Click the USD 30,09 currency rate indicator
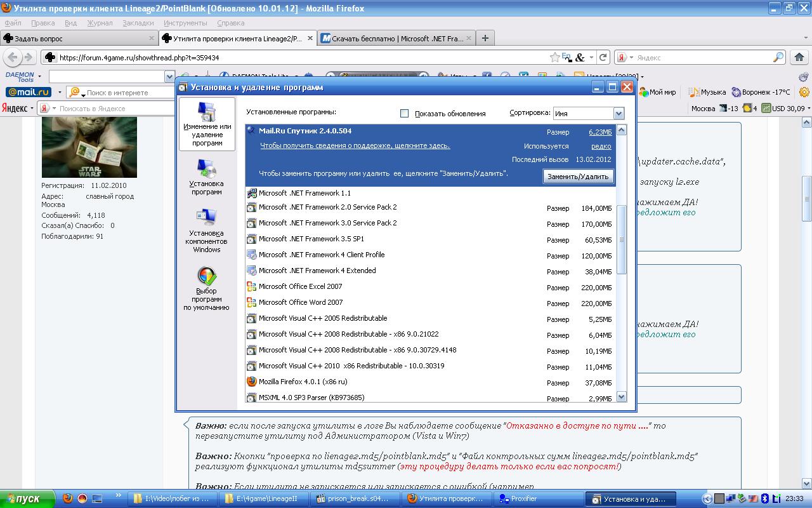This screenshot has height=508, width=812. [x=783, y=108]
